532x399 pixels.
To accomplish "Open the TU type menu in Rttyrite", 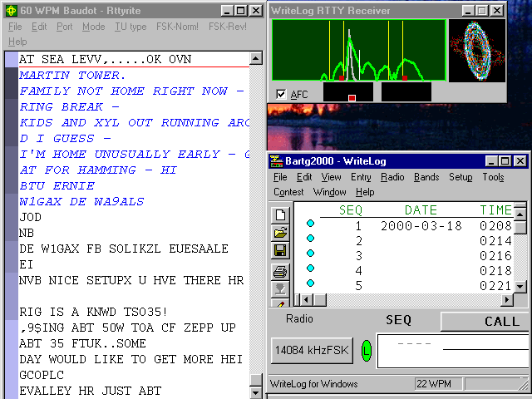I will (131, 27).
